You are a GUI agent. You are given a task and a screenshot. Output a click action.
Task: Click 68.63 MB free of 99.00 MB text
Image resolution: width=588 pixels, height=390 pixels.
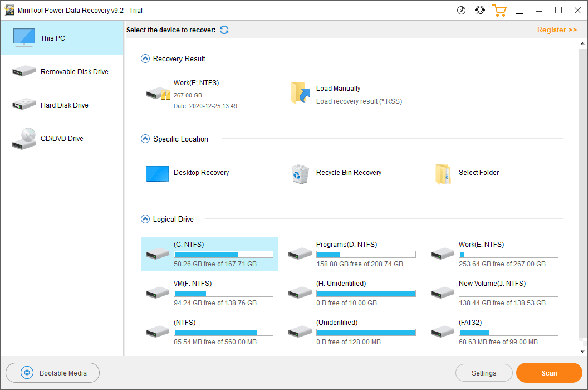[x=498, y=342]
